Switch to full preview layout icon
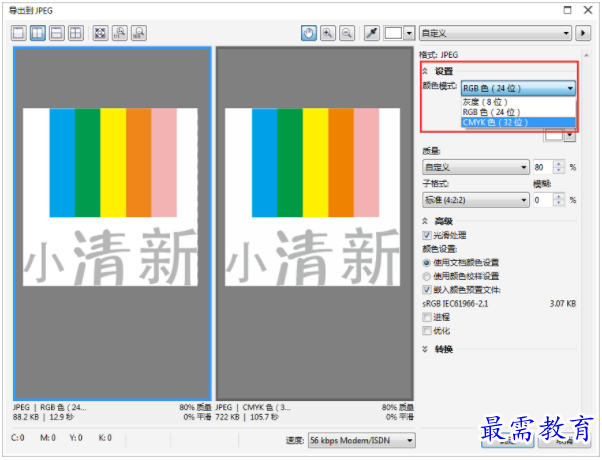 18,33
